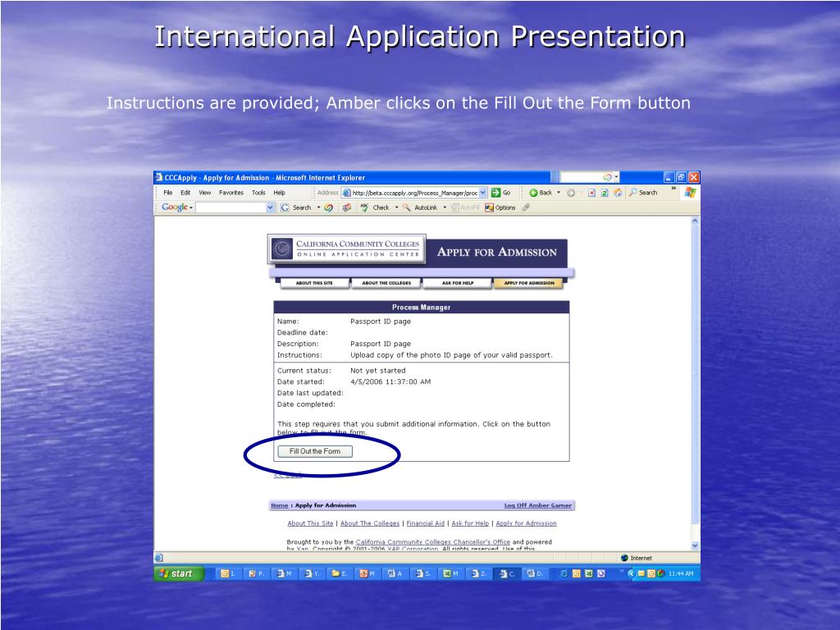Open the Help menu

pos(279,193)
